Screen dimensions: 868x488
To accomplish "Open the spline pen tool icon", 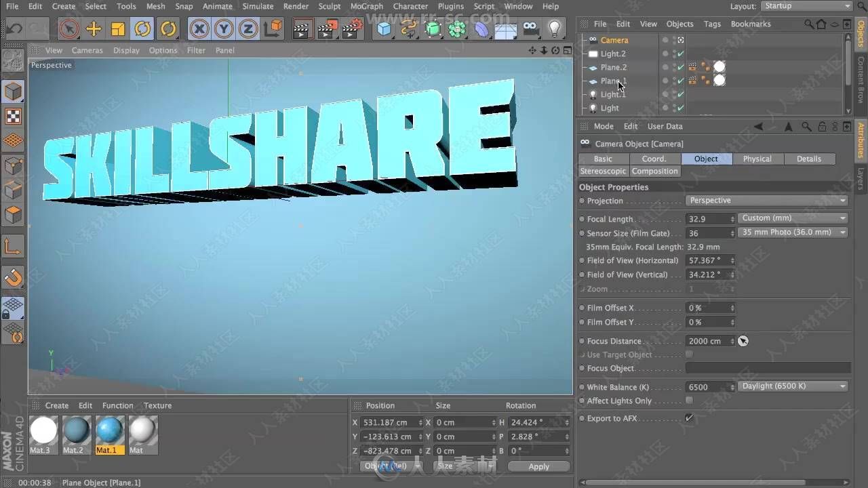I will click(408, 29).
